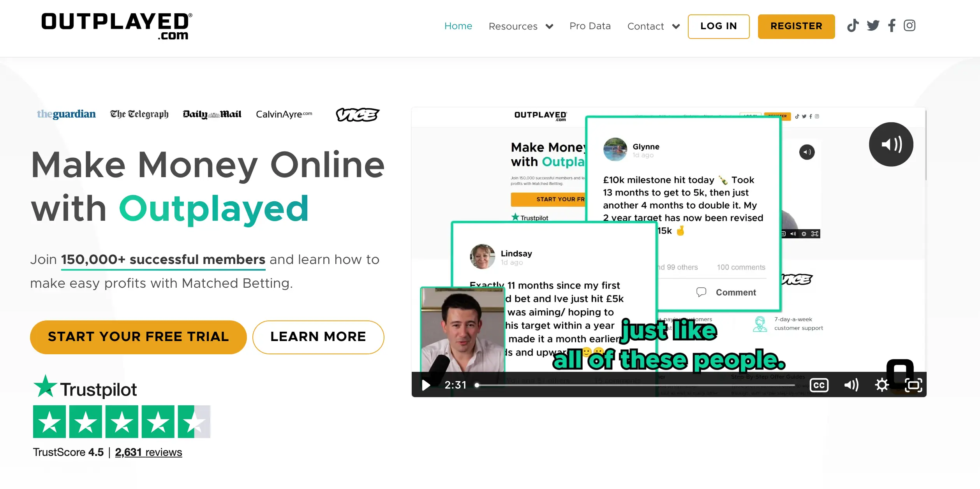The width and height of the screenshot is (980, 489).
Task: Click the REGISTER button
Action: (796, 26)
